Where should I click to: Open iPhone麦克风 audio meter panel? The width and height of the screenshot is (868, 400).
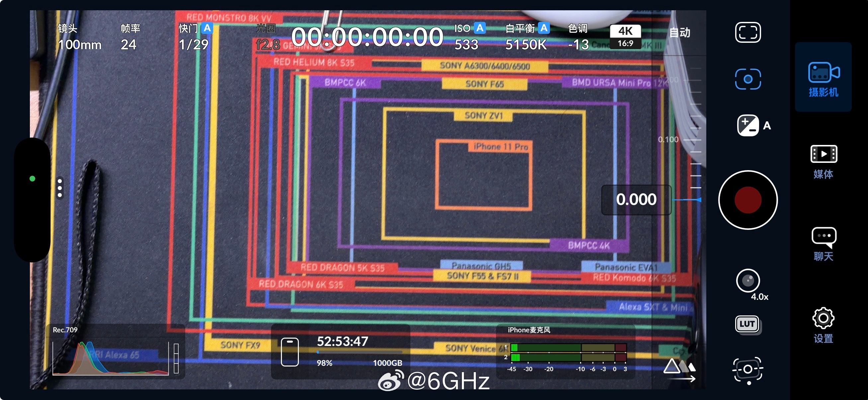pyautogui.click(x=565, y=351)
